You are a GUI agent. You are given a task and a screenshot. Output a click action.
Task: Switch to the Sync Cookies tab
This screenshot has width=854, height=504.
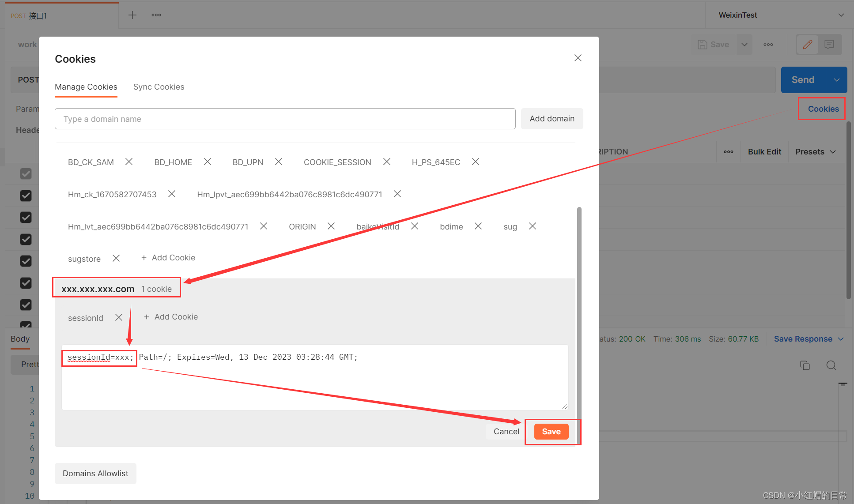coord(159,87)
